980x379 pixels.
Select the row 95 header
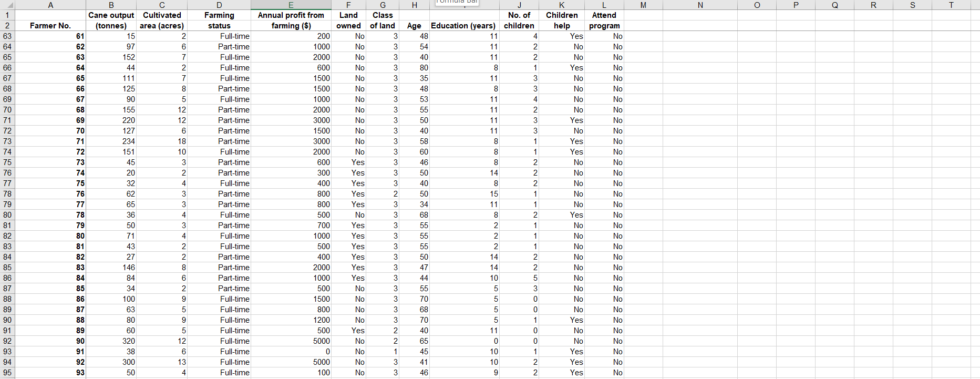(7, 373)
